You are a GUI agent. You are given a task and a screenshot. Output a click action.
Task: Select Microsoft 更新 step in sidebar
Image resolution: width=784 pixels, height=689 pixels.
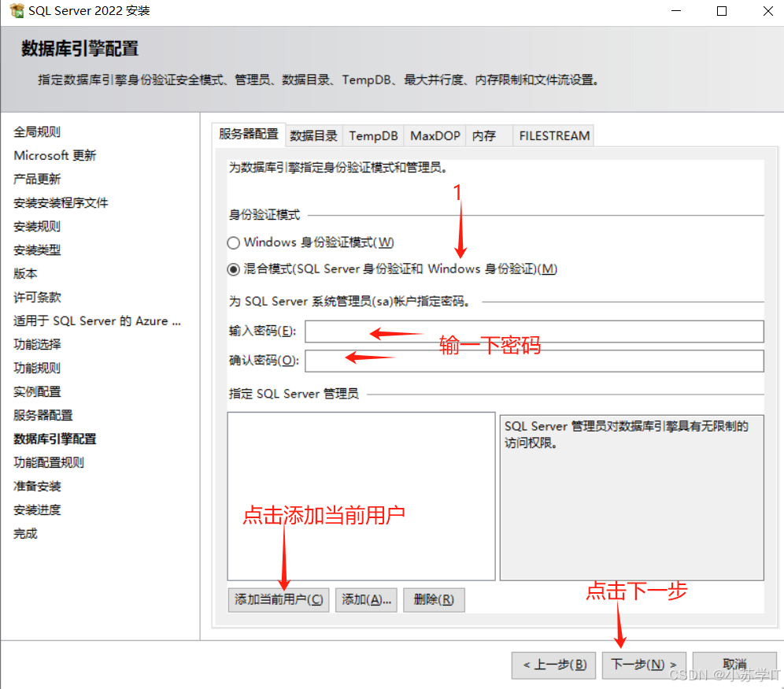coord(55,155)
